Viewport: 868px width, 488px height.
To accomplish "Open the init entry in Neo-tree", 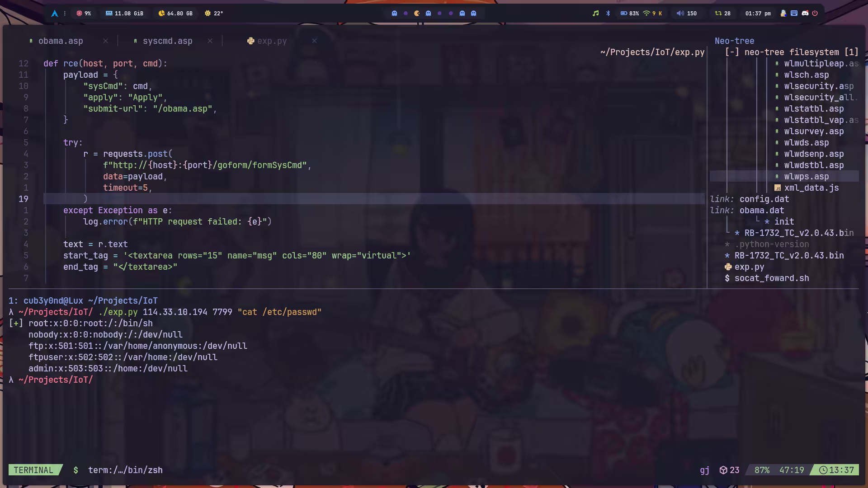I will [784, 222].
